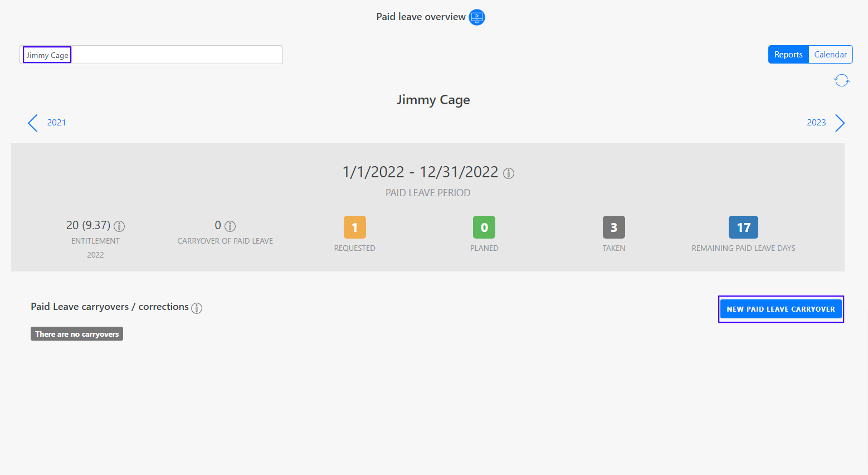
Task: Click New Paid Leave Carryover button
Action: tap(781, 309)
